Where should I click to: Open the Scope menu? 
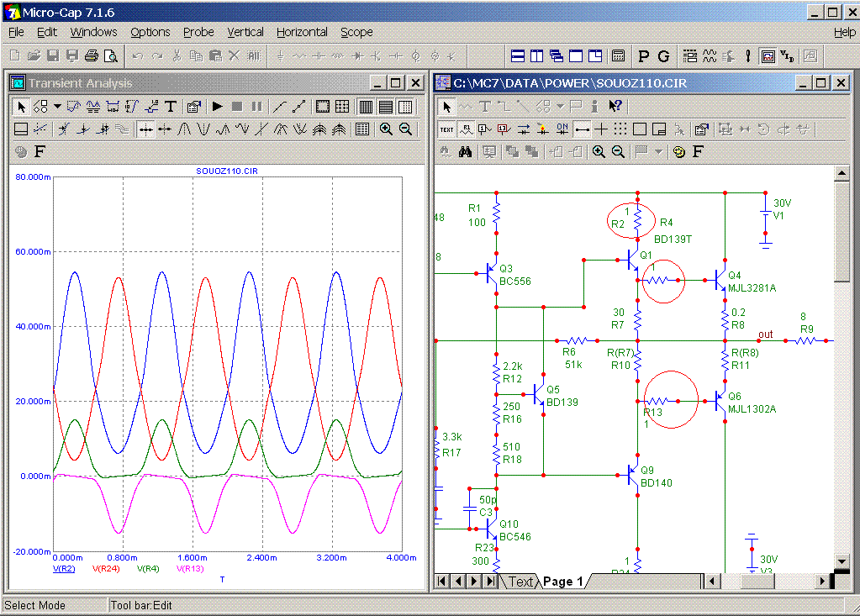pos(356,32)
